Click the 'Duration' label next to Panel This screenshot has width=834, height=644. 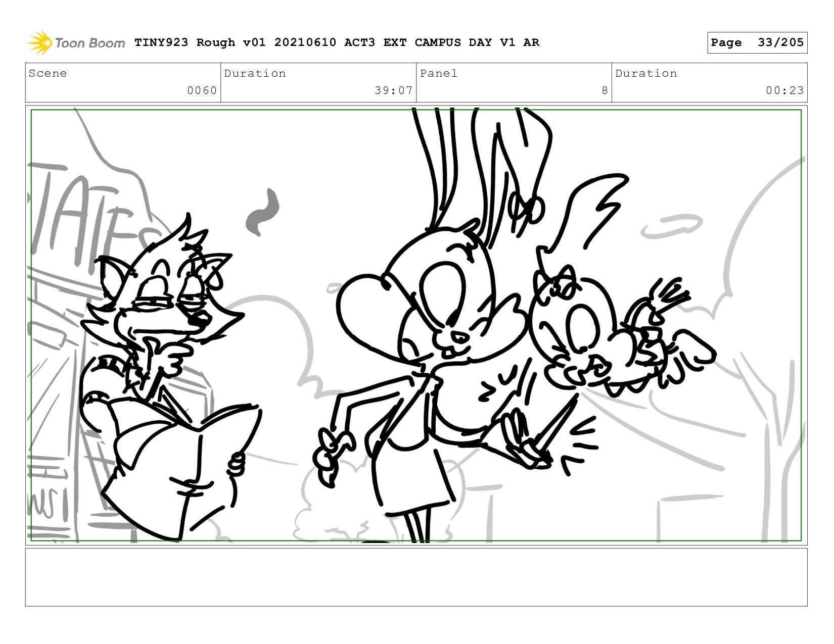coord(646,73)
